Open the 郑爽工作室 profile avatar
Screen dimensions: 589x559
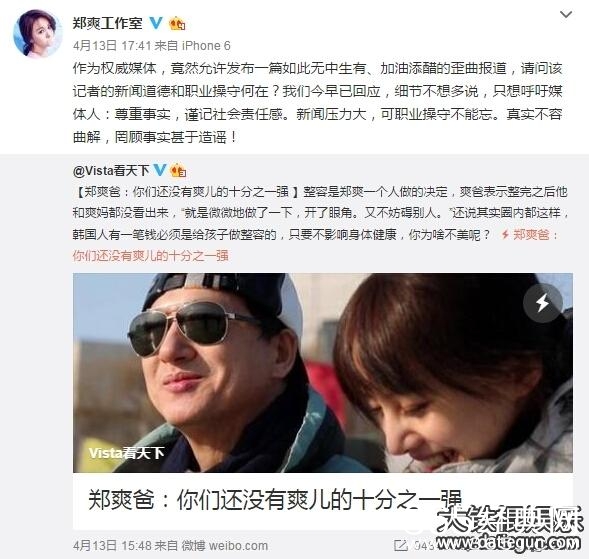[38, 34]
